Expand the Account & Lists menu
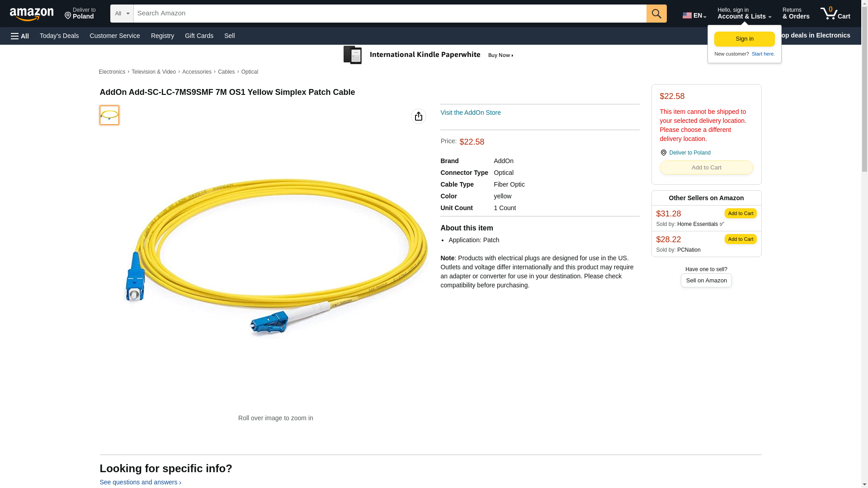Screen dimensions: 868x488 744,14
